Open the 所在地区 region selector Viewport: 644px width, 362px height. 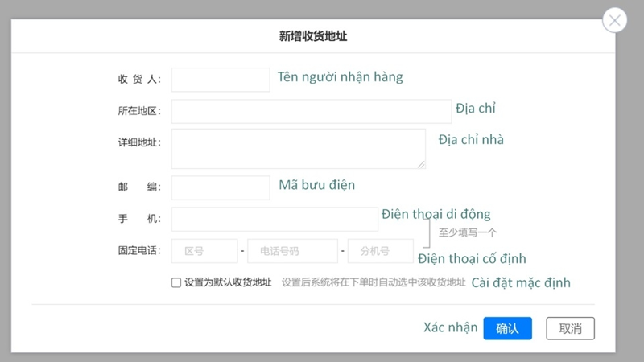pos(311,111)
